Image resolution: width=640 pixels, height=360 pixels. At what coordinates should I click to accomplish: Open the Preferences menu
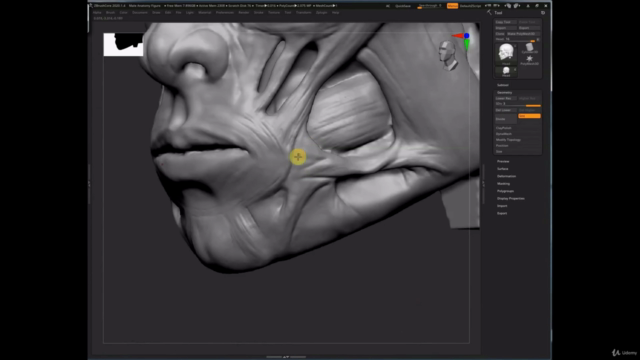click(x=224, y=13)
